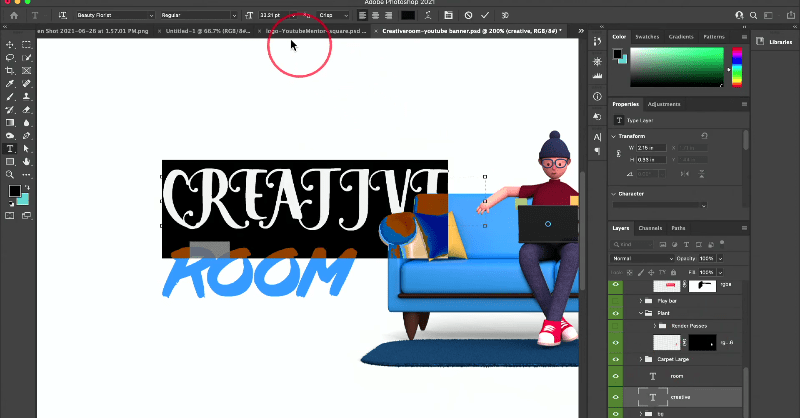Select the Pen tool
The image size is (800, 418).
(27, 136)
